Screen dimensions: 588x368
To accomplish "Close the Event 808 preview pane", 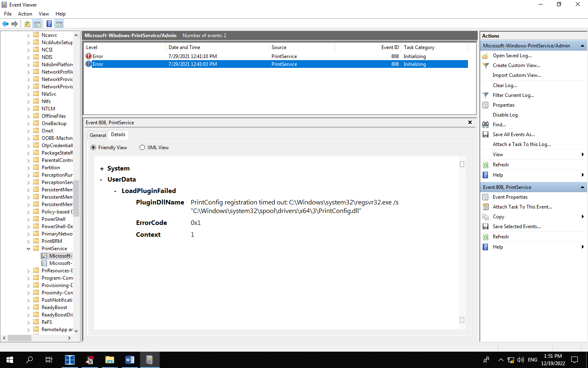I will (470, 122).
